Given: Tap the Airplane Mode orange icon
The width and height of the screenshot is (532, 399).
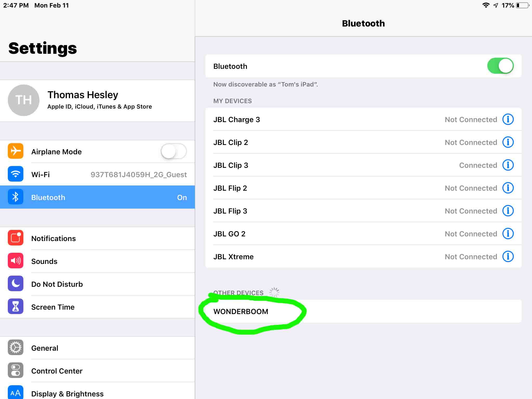Looking at the screenshot, I should [16, 151].
